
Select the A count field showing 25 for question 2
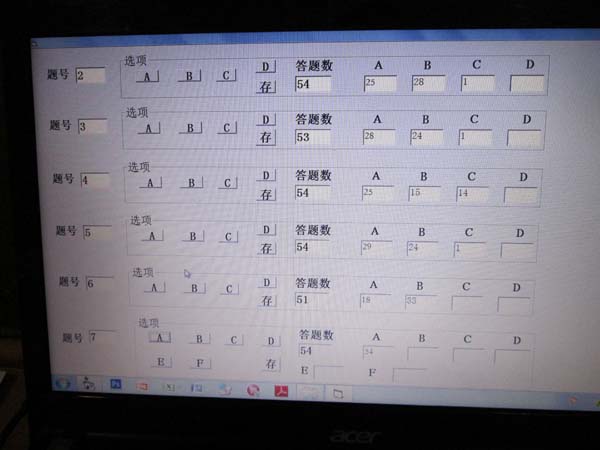click(379, 83)
